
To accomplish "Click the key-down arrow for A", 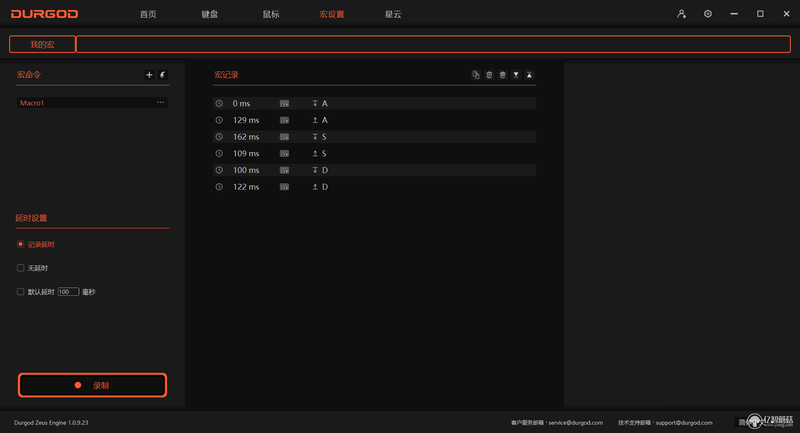I will click(315, 104).
